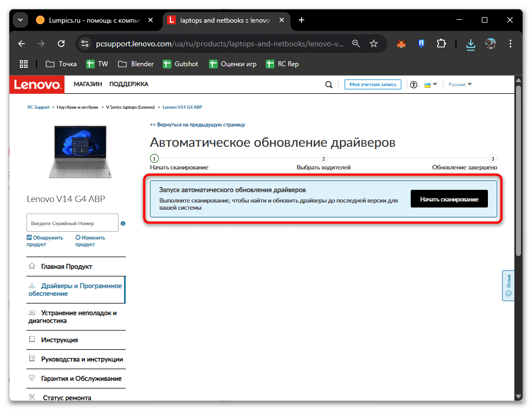Open the MetaMask fox extension
The height and width of the screenshot is (410, 532).
pyautogui.click(x=401, y=44)
